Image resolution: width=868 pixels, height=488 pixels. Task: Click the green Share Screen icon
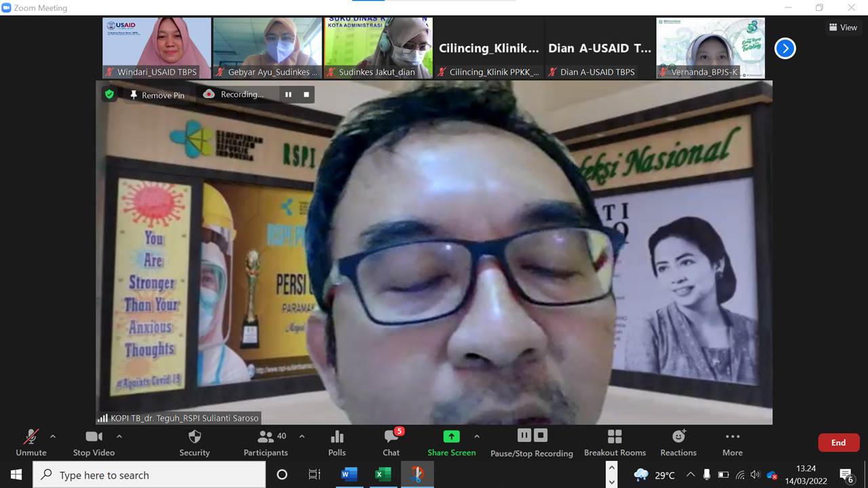coord(451,436)
